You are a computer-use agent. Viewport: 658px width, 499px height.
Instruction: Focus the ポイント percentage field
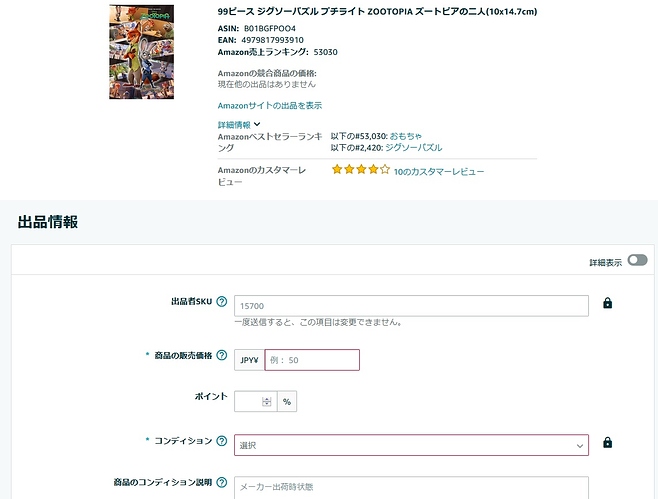[256, 402]
